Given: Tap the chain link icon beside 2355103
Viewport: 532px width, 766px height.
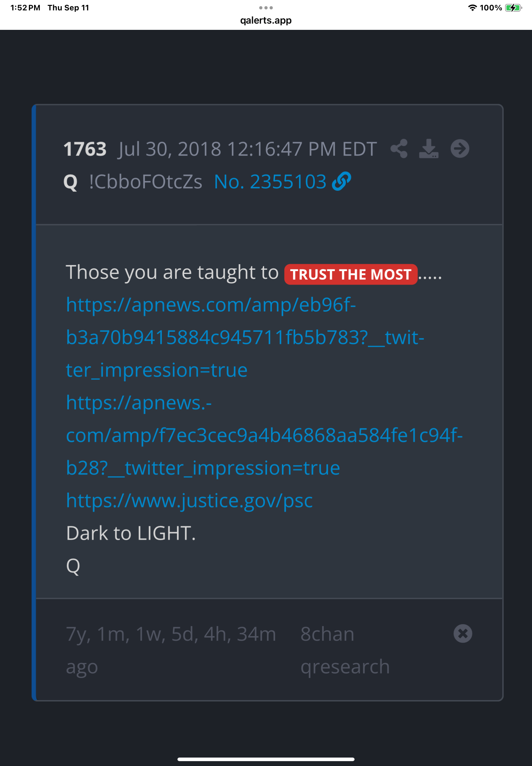Looking at the screenshot, I should pos(342,181).
